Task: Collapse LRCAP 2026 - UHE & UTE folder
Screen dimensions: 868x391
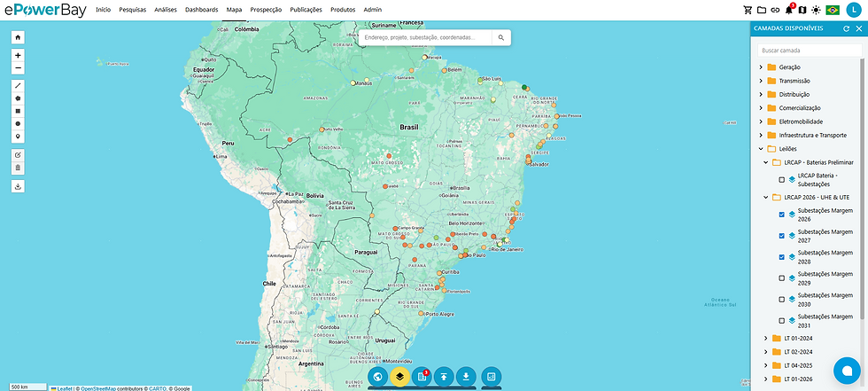Action: [766, 197]
